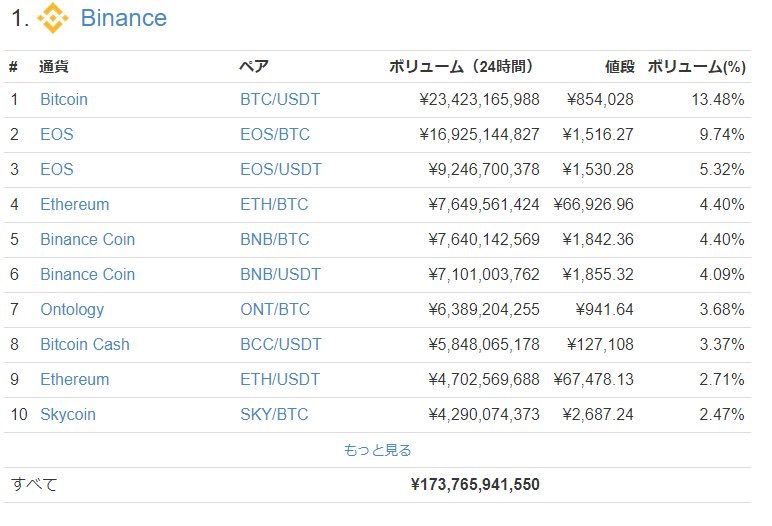772x526 pixels.
Task: Open the Skycoin currency link
Action: 67,415
